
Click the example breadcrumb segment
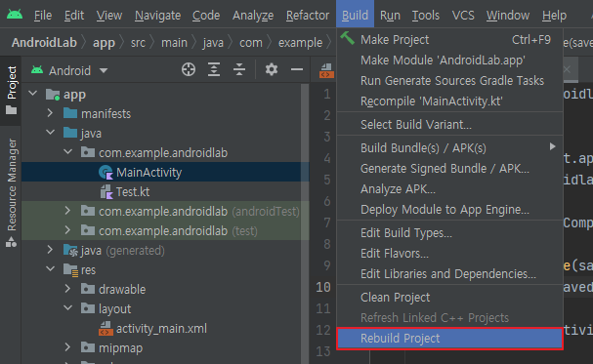click(300, 43)
